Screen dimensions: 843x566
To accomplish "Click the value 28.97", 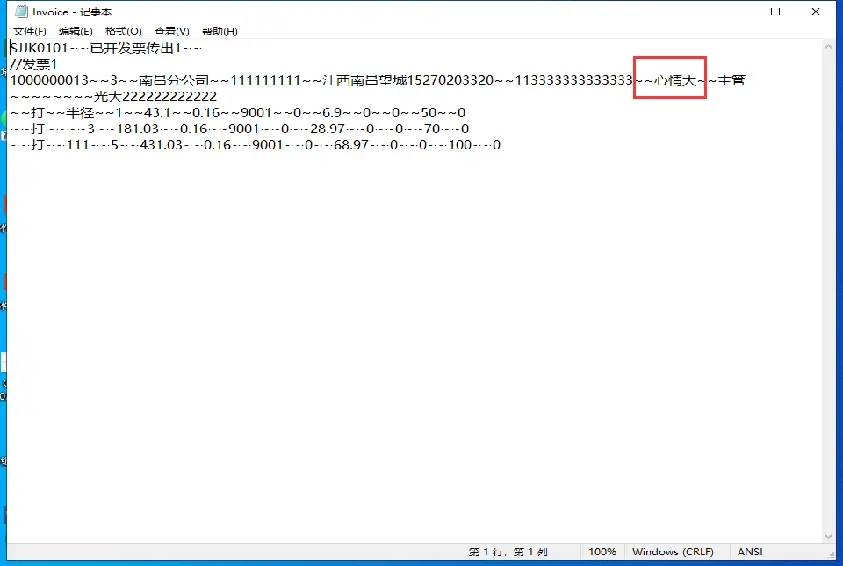I will coord(327,128).
